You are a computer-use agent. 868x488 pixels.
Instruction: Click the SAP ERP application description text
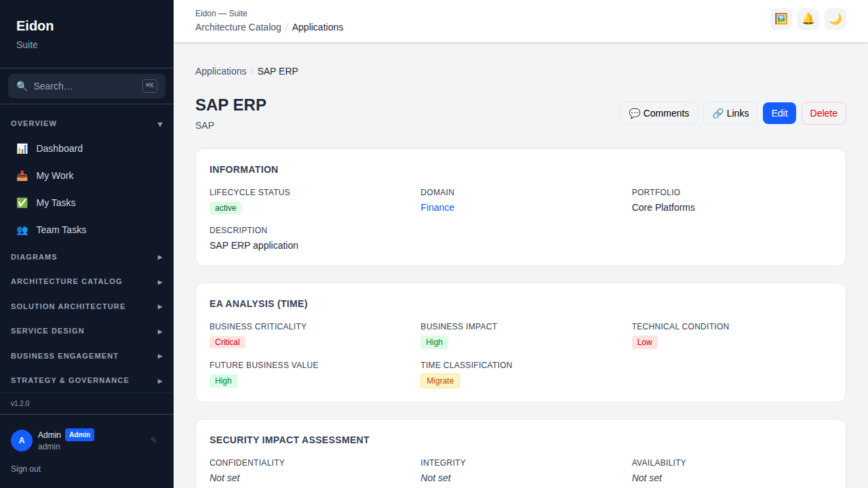tap(254, 245)
